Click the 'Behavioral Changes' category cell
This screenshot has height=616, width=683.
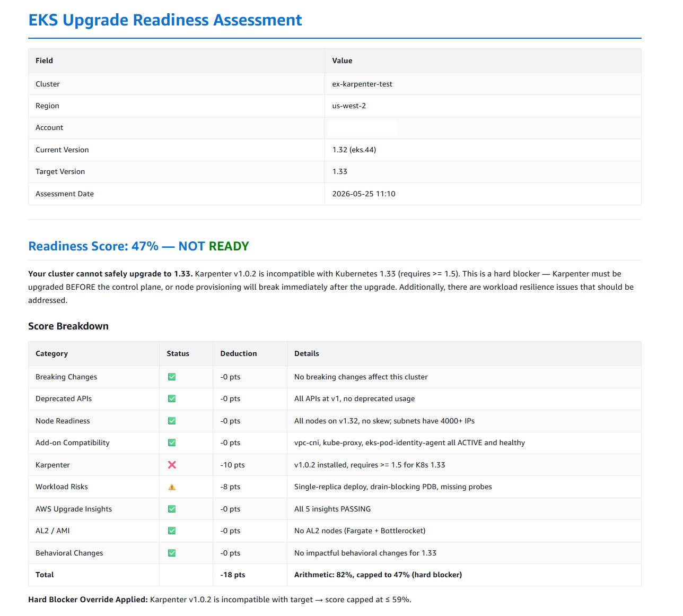coord(69,553)
